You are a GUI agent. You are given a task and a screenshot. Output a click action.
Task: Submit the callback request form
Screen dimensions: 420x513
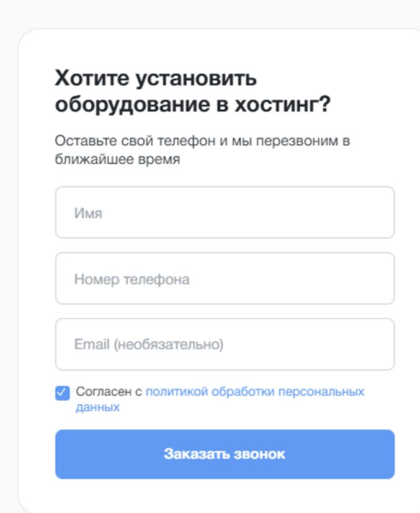[225, 454]
